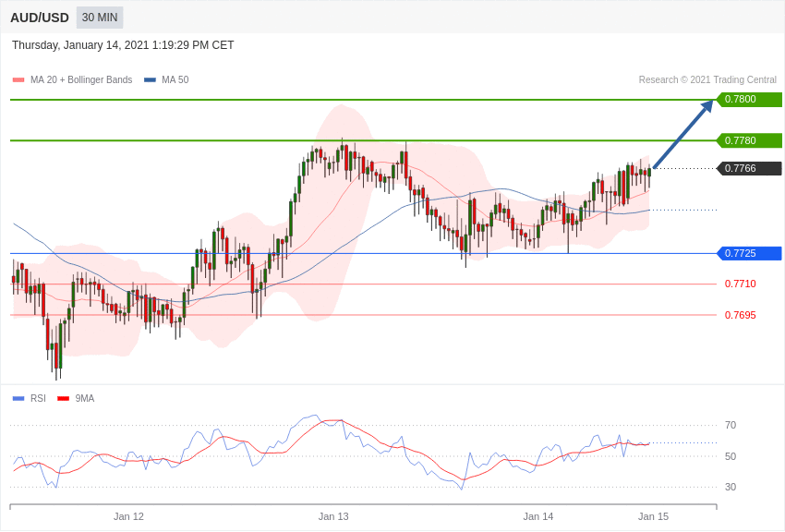Click the 30 MIN timeframe badge
This screenshot has width=785, height=532.
(100, 18)
